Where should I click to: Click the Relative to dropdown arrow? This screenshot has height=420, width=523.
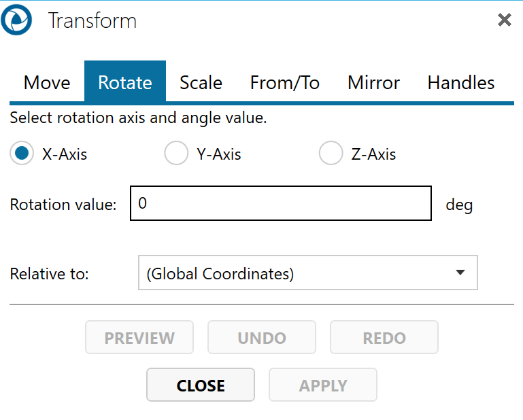coord(460,273)
